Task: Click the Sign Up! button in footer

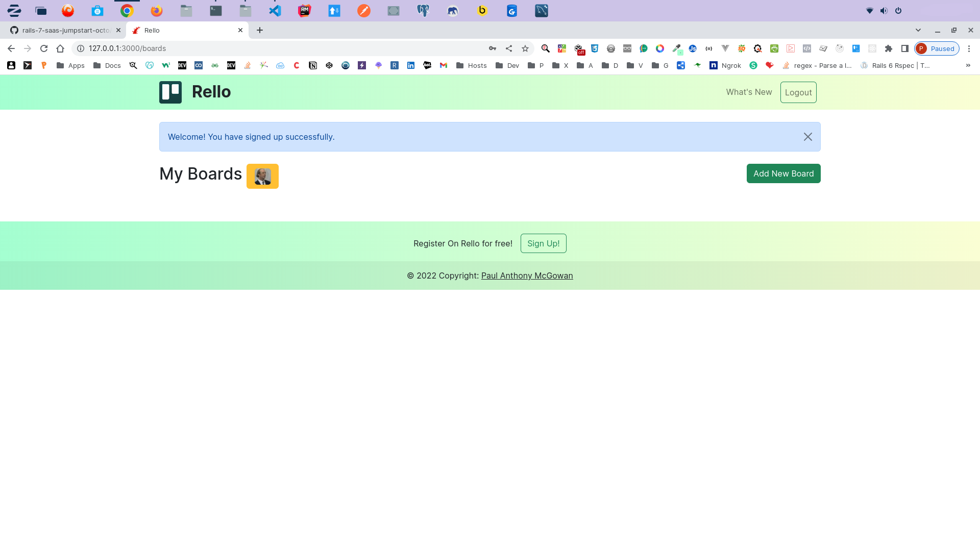Action: point(543,243)
